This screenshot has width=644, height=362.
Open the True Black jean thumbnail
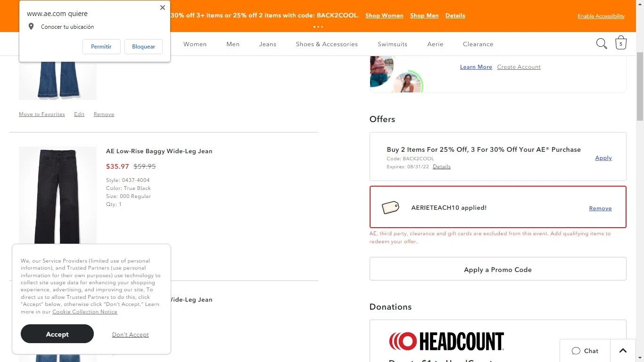point(58,195)
